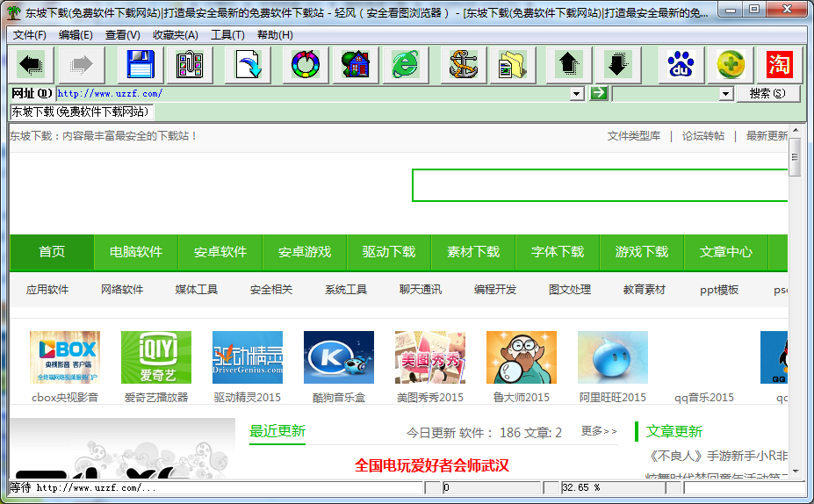Open the 编辑(E) menu
Viewport: 814px width, 504px height.
(x=76, y=35)
